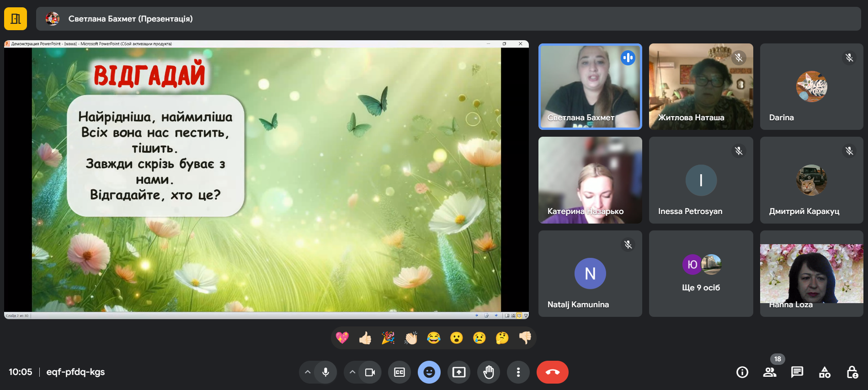This screenshot has width=868, height=390.
Task: Send the heart emoji reaction
Action: [342, 338]
